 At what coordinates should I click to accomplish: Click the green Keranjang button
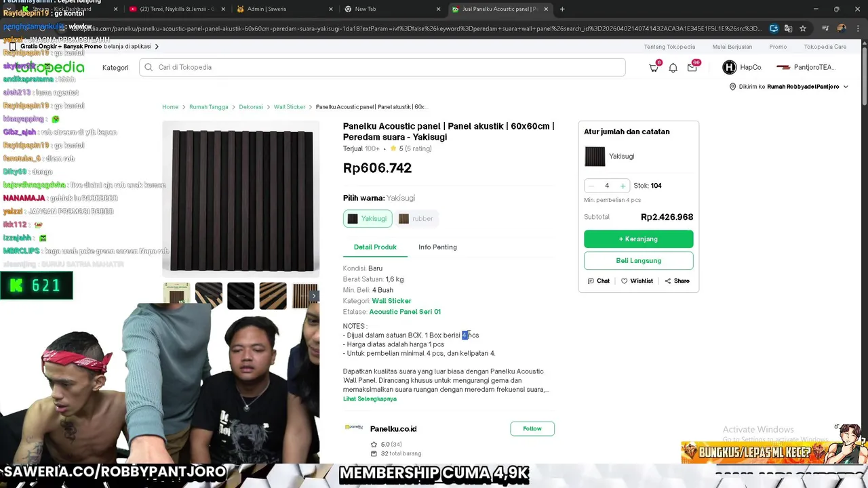point(639,239)
